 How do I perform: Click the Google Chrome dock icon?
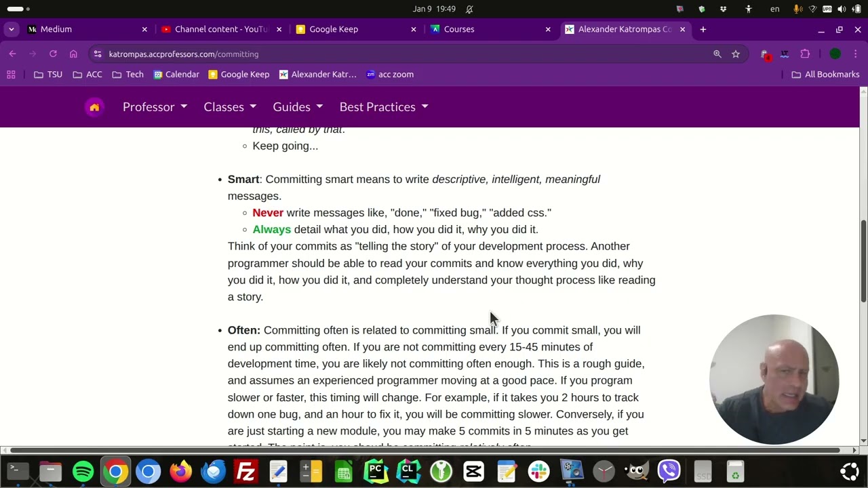tap(116, 470)
